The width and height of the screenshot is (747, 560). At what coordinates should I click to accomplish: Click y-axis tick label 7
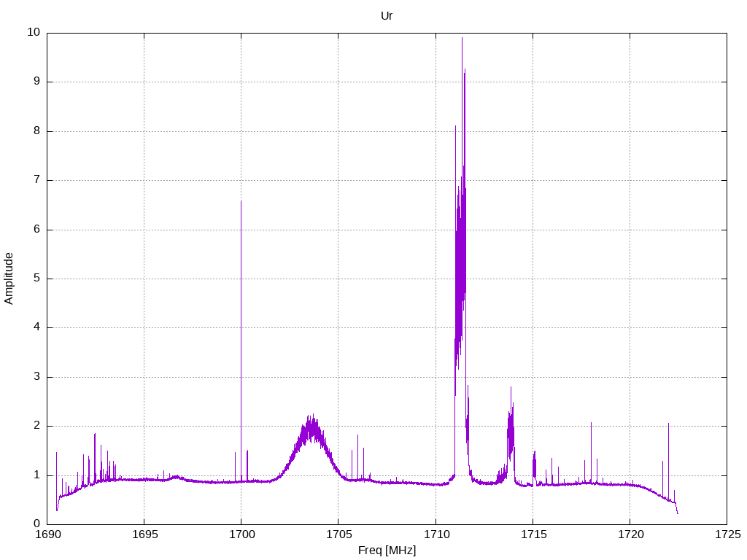coord(36,180)
